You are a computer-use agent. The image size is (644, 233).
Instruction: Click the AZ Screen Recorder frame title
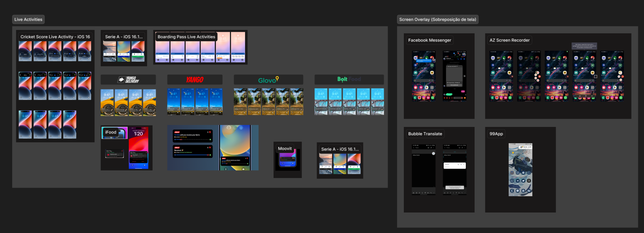point(510,40)
